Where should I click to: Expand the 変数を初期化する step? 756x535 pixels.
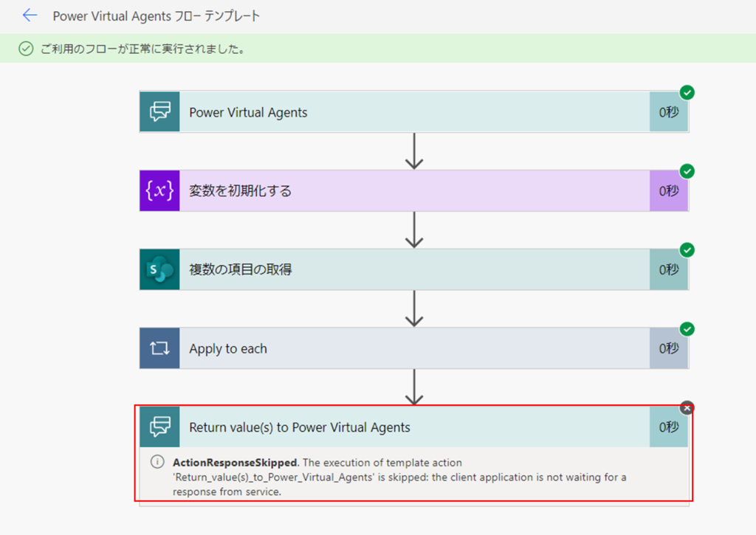point(414,190)
